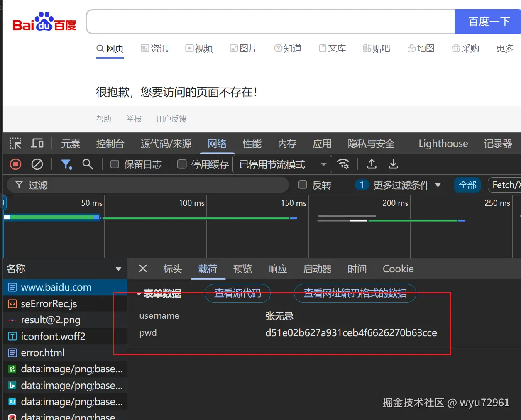Select the 知道 search category
The width and height of the screenshot is (521, 420).
point(288,49)
